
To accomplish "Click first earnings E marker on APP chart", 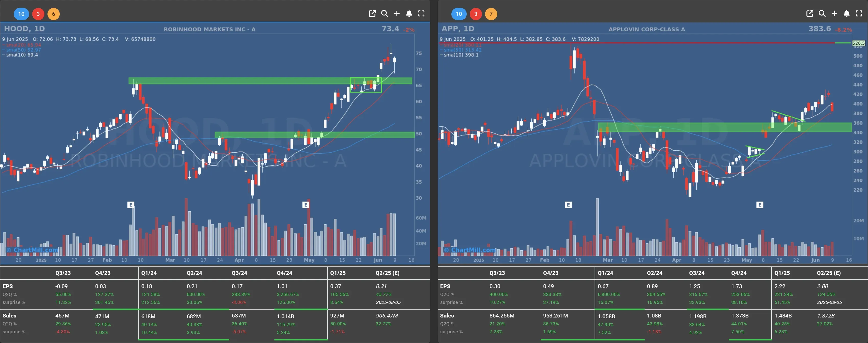I will (568, 204).
